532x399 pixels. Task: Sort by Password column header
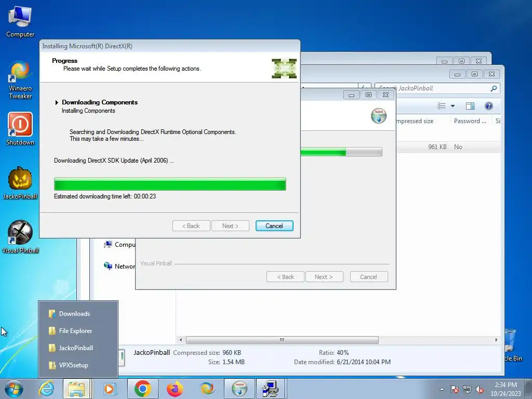[470, 121]
